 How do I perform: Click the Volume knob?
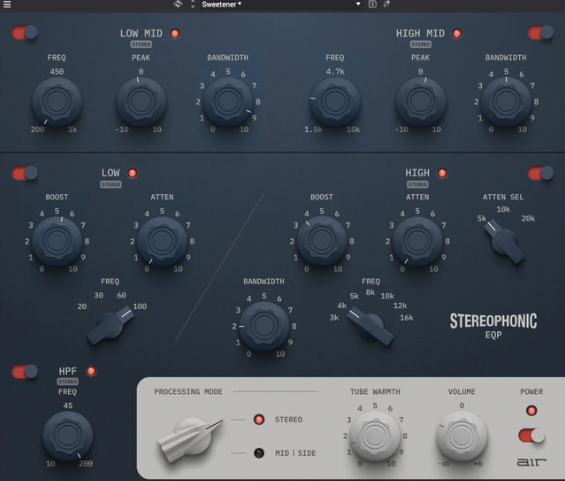[462, 436]
